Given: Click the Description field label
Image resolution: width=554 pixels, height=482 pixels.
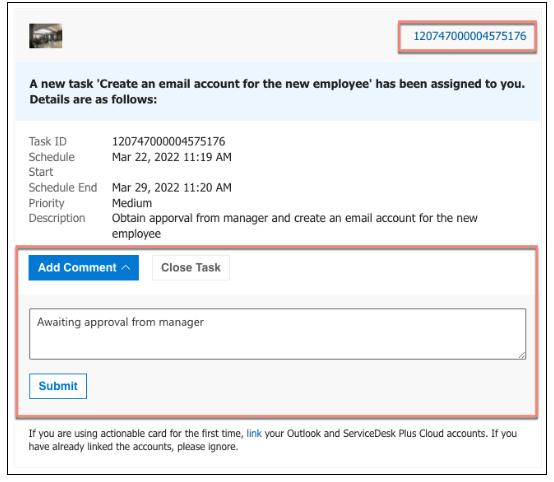Looking at the screenshot, I should click(x=57, y=218).
